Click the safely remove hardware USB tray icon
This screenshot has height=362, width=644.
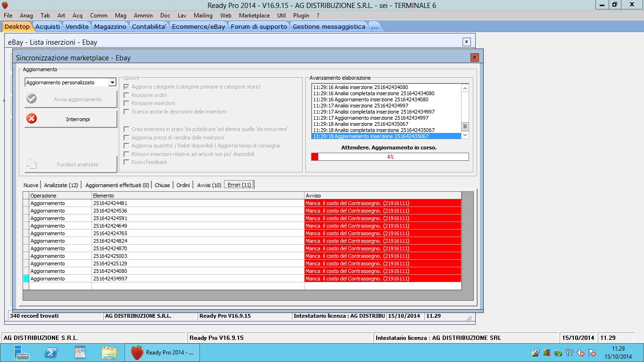pos(559,353)
